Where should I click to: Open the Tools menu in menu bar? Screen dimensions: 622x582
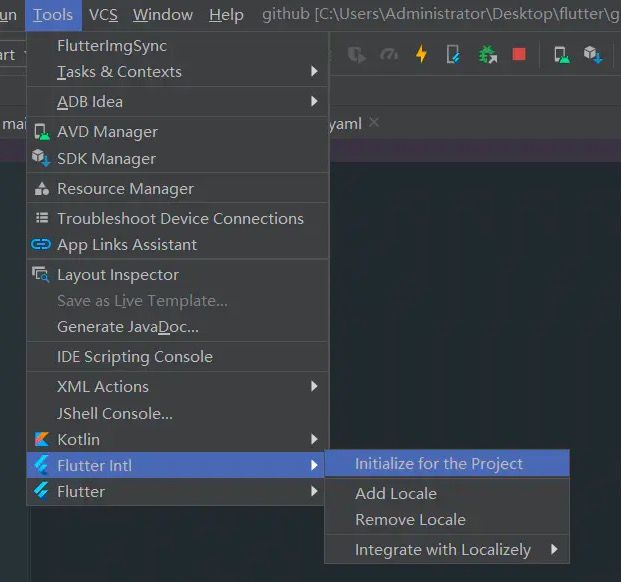(x=53, y=15)
